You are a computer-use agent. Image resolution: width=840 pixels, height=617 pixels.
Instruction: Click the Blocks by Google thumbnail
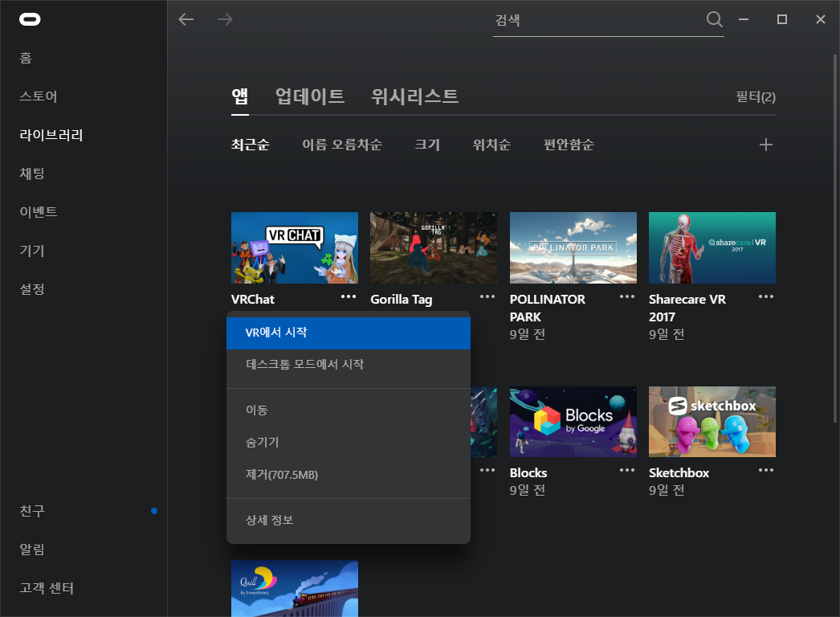[573, 422]
